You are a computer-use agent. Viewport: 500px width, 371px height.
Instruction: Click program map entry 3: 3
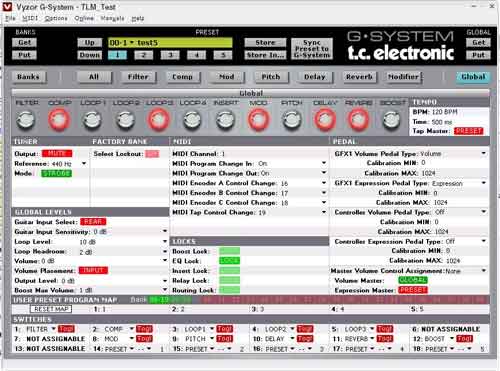(x=258, y=309)
